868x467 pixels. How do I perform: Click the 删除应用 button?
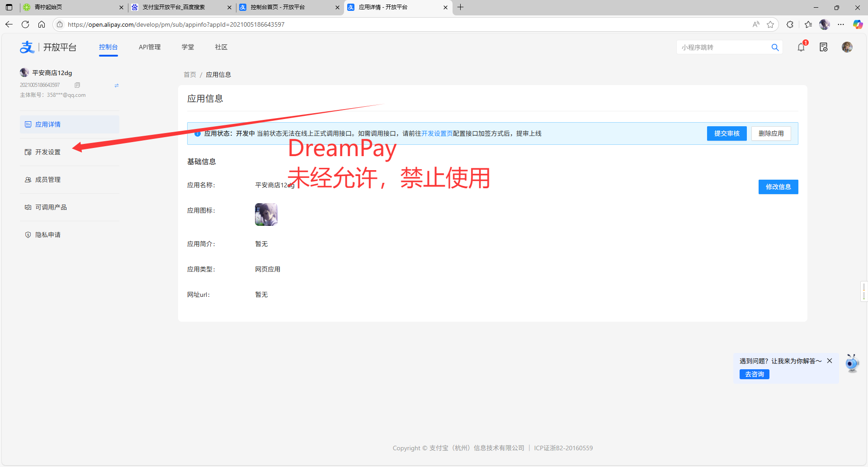771,133
